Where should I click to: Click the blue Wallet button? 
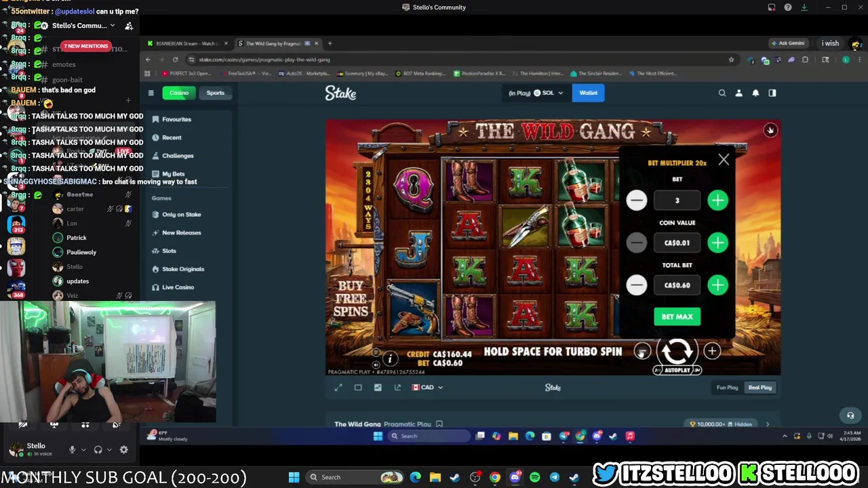pyautogui.click(x=588, y=93)
